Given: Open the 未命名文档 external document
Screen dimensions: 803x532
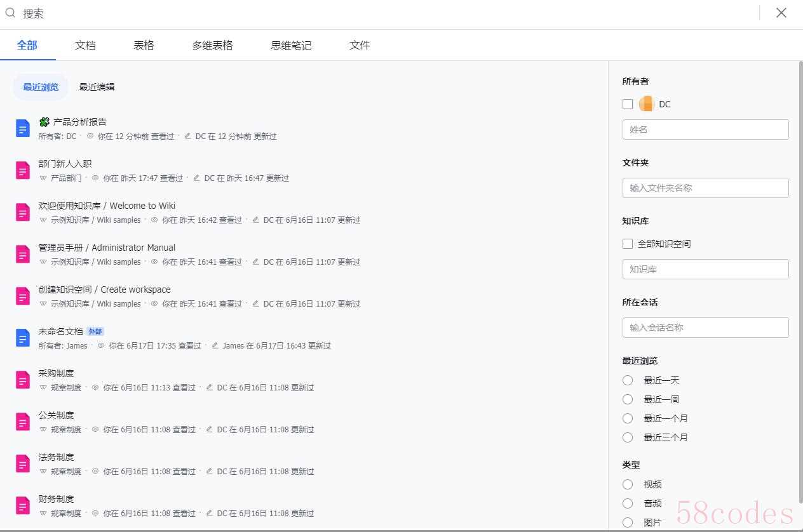Looking at the screenshot, I should point(60,331).
